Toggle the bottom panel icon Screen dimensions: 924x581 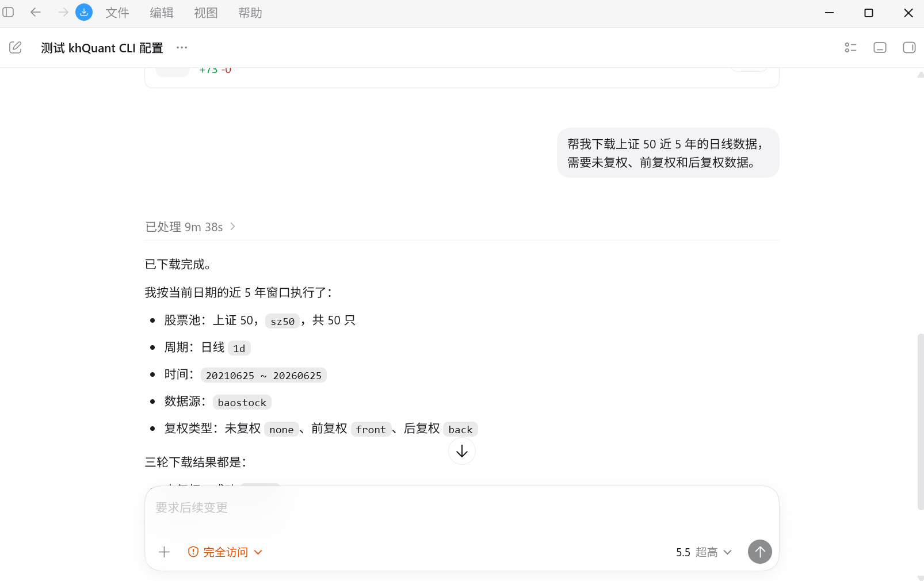(x=880, y=48)
